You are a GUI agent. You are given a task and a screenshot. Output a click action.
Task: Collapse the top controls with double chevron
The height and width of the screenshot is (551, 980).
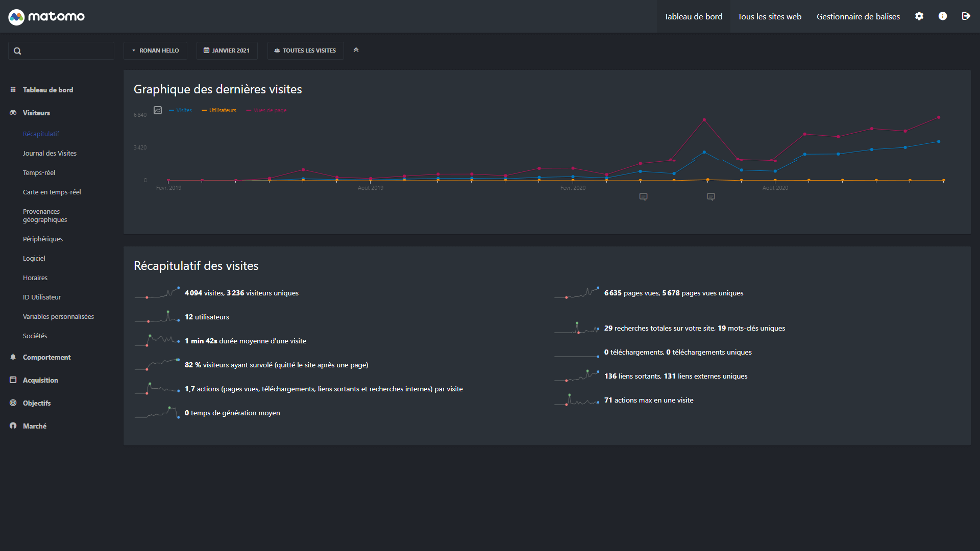click(x=356, y=50)
